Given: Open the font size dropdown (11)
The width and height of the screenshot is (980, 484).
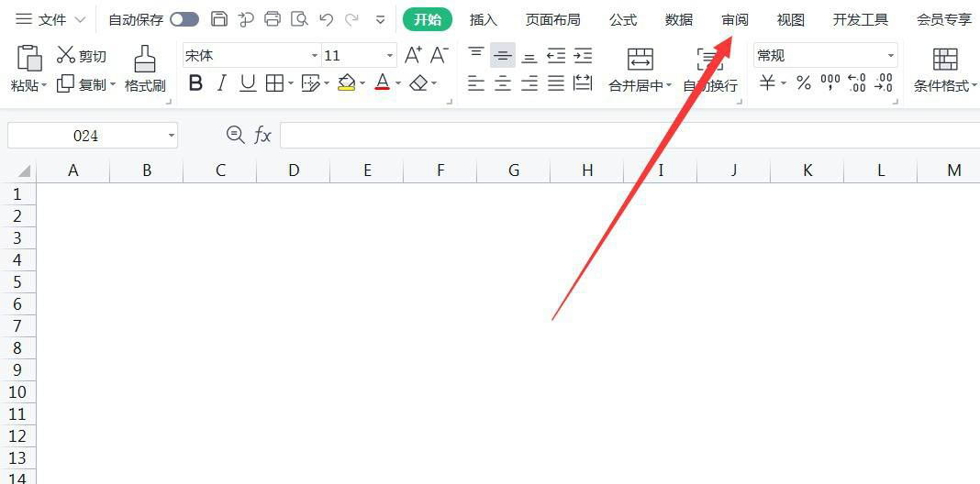Looking at the screenshot, I should click(391, 56).
